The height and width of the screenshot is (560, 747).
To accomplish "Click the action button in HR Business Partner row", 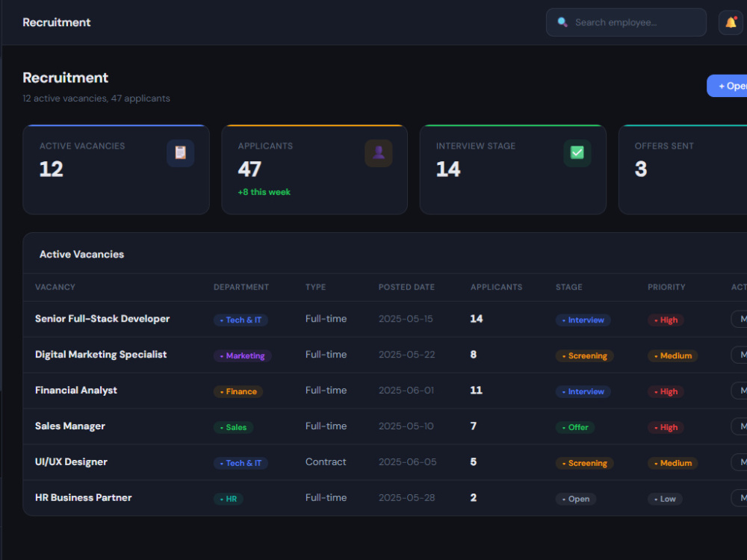I will click(x=739, y=497).
